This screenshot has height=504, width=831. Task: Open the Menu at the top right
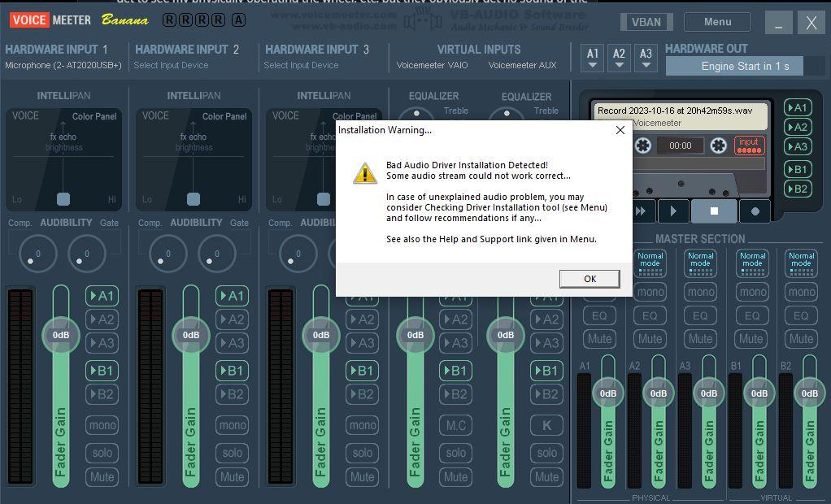[x=716, y=22]
